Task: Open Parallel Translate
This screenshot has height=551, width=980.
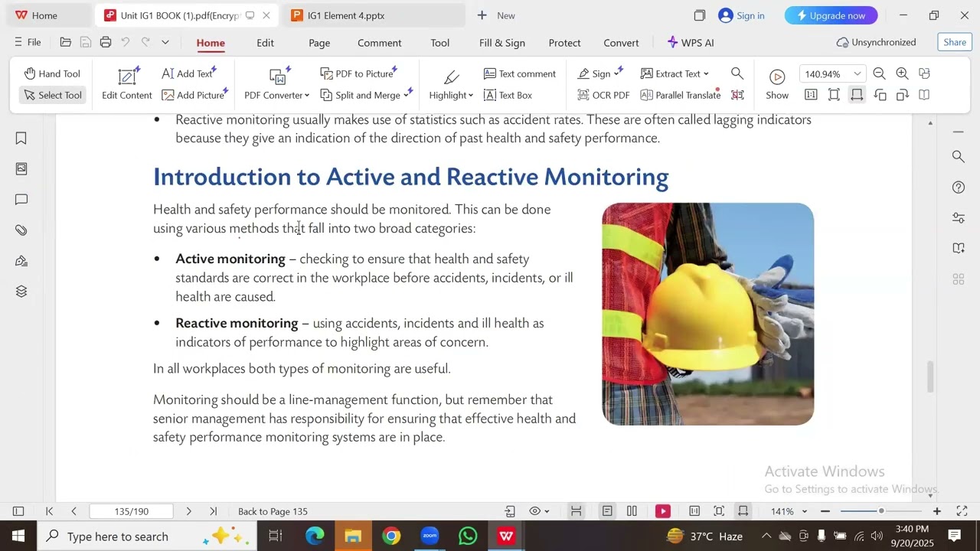Action: [x=680, y=95]
